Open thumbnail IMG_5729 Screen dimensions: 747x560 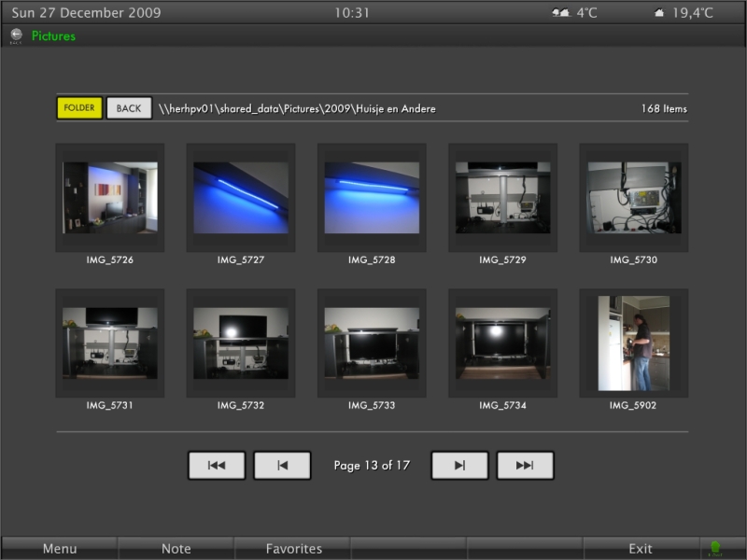(x=502, y=198)
